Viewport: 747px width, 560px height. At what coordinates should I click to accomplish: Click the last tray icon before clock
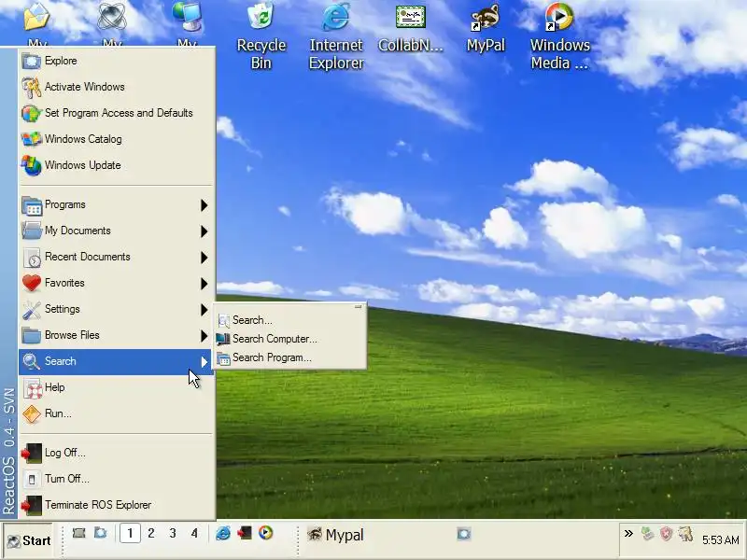[x=685, y=534]
